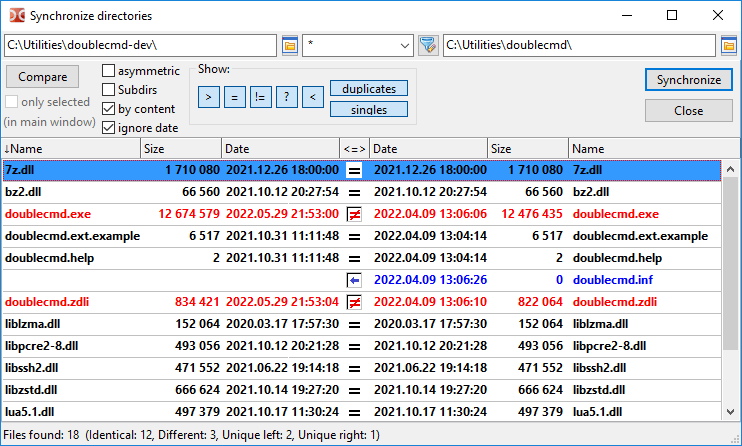The width and height of the screenshot is (742, 446).
Task: Toggle the copy-right '>' show filter
Action: click(x=208, y=96)
